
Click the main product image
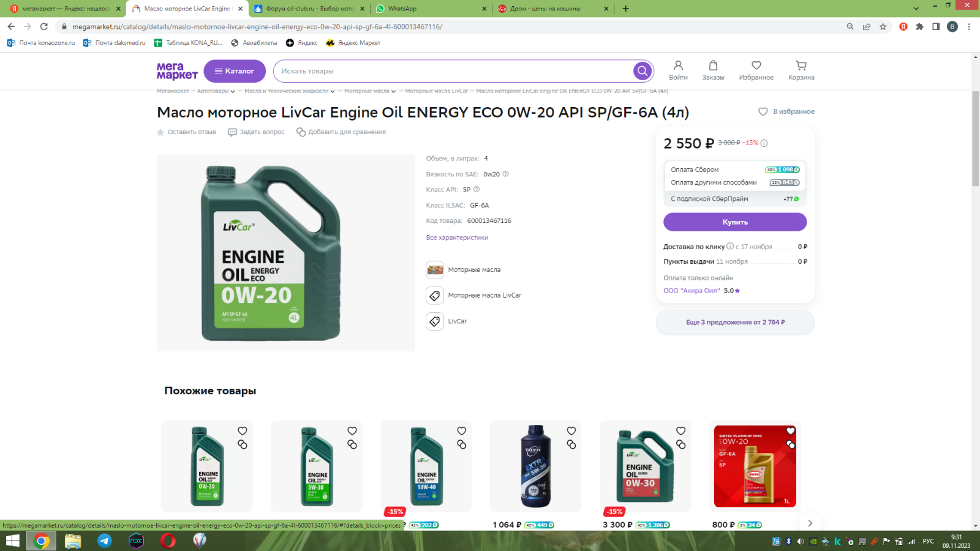(285, 253)
